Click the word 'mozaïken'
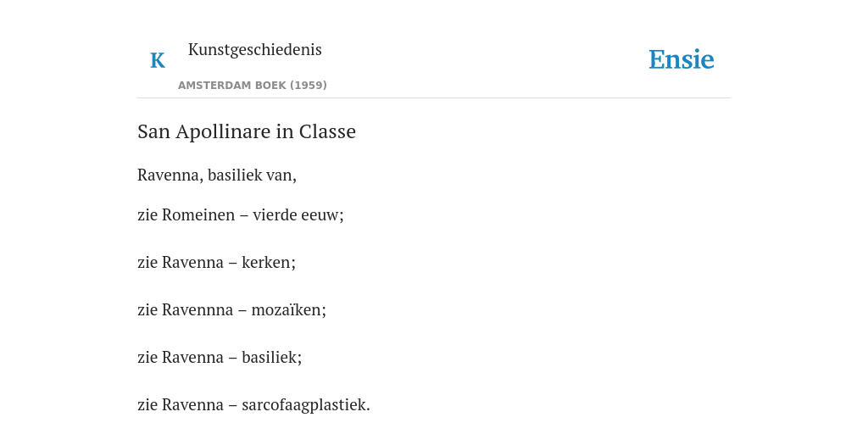Viewport: 868px width, 434px height. coord(287,310)
